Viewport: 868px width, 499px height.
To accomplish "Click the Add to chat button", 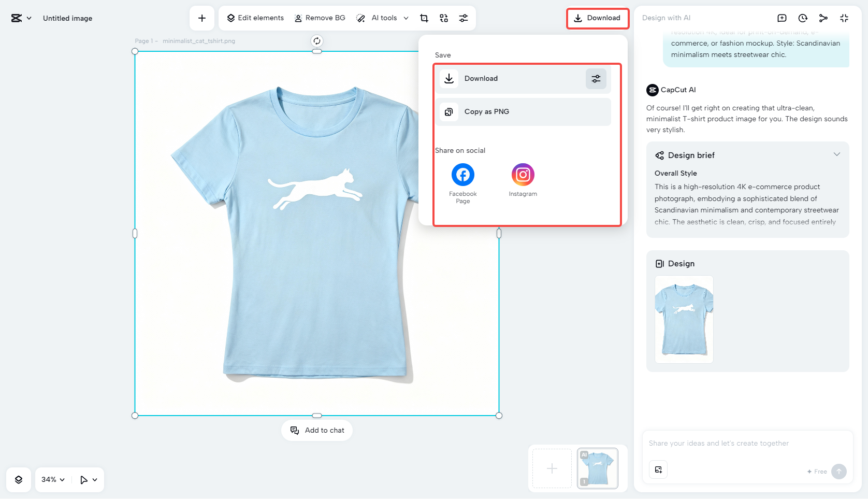I will point(317,430).
